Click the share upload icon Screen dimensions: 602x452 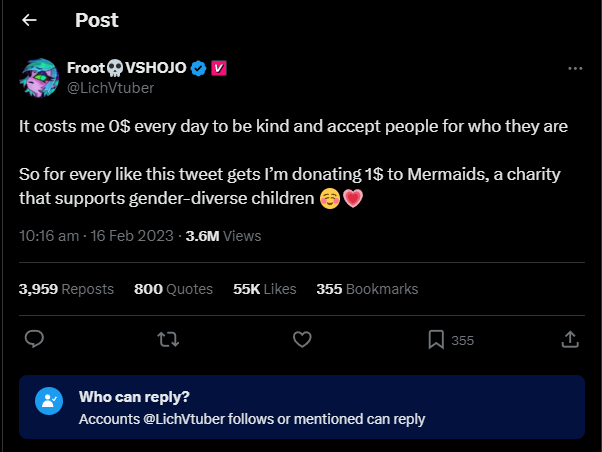click(570, 340)
